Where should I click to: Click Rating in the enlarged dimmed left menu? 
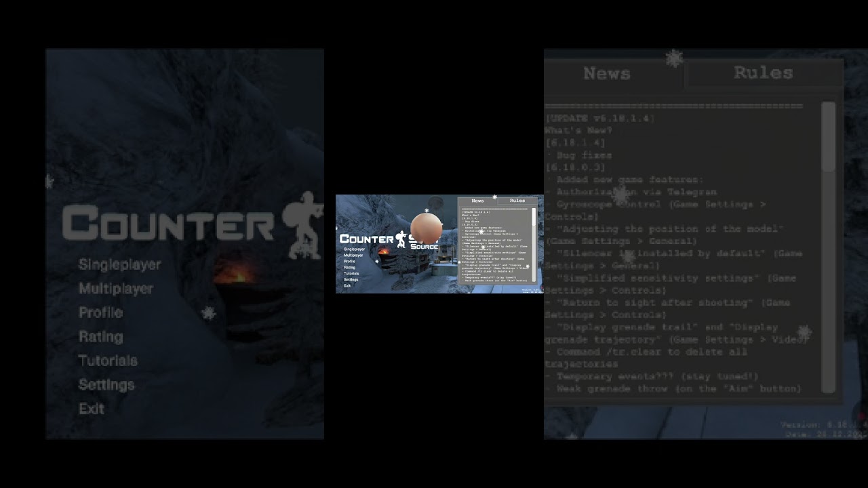100,337
